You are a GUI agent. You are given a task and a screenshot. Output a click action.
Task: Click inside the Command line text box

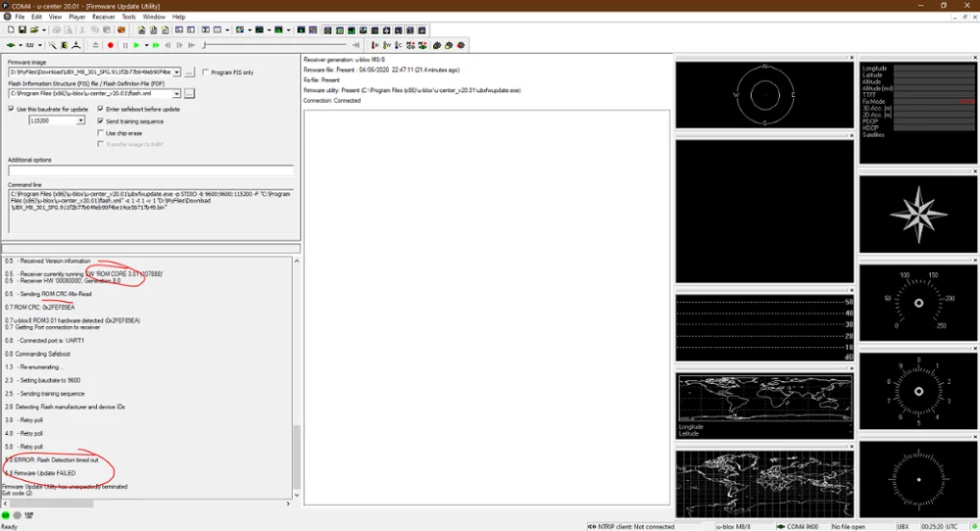click(x=151, y=212)
